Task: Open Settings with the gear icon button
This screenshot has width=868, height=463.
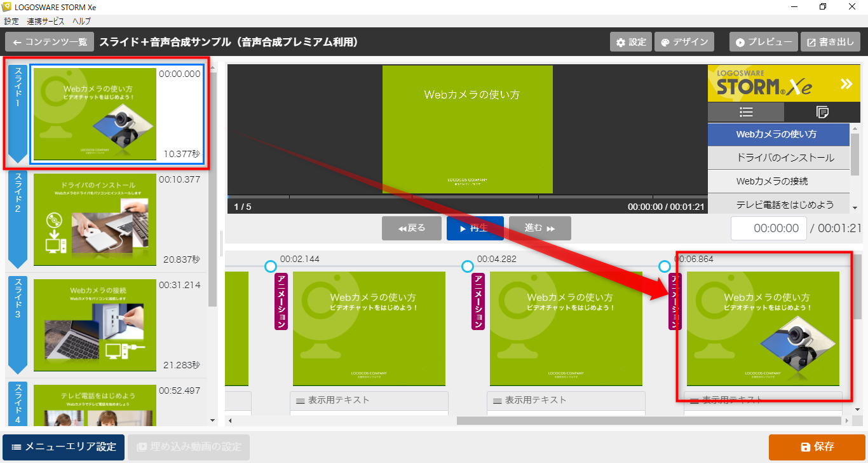Action: [x=630, y=43]
